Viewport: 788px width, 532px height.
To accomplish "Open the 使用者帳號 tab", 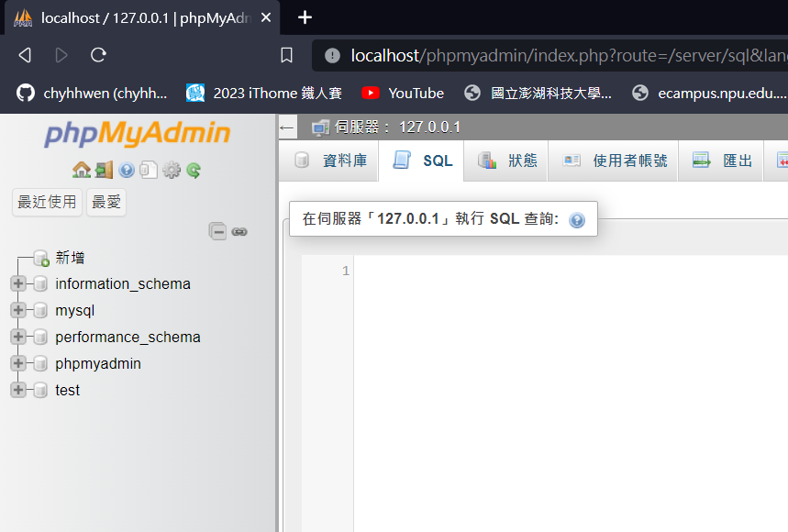I will (613, 161).
